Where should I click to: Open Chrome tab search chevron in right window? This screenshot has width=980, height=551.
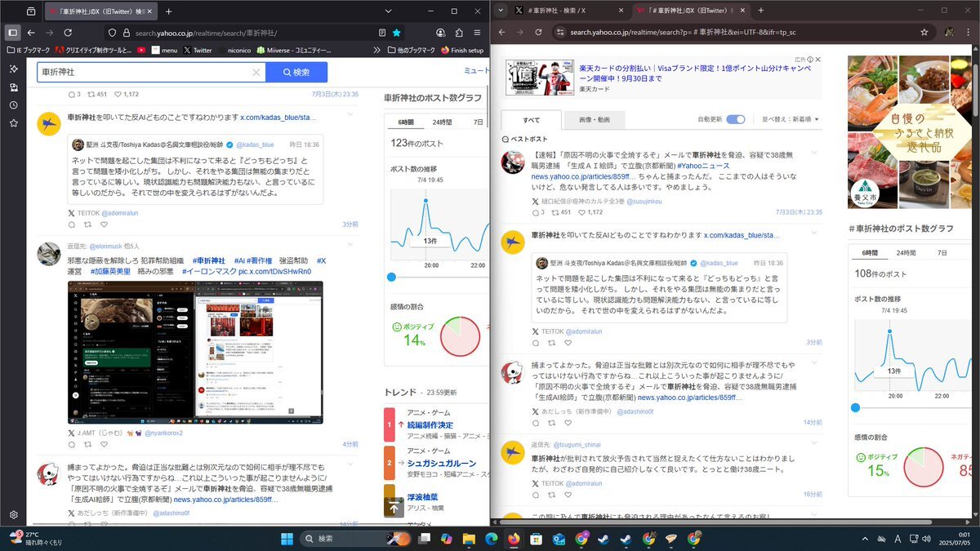(501, 11)
